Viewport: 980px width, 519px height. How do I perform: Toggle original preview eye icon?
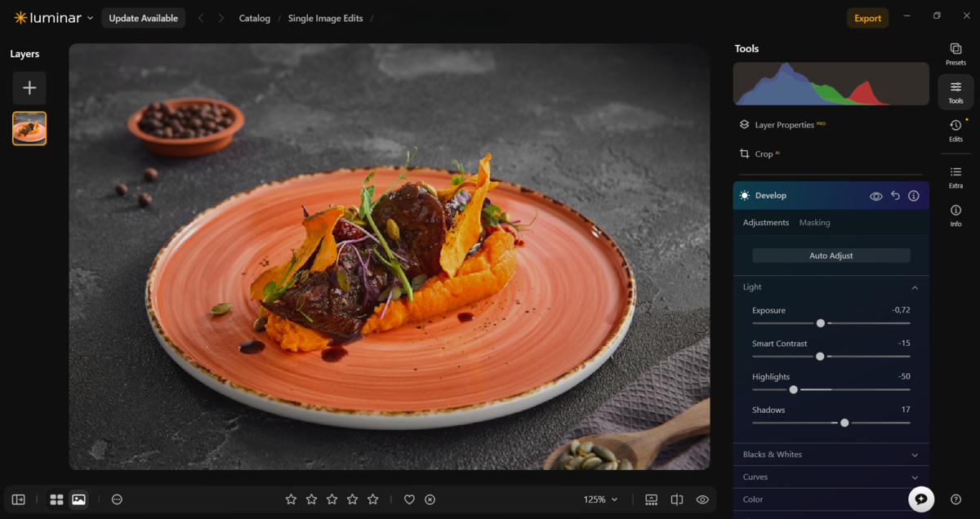[x=702, y=499]
